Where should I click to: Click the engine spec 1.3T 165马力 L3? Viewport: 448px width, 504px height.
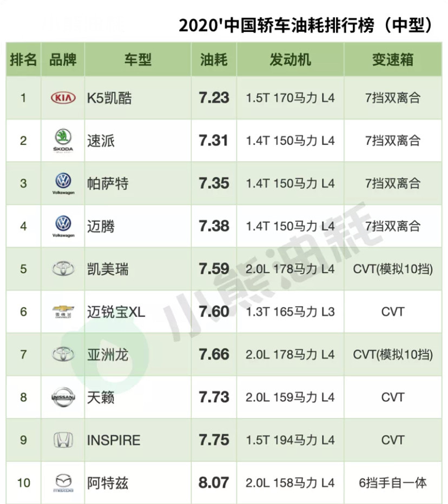pos(290,312)
